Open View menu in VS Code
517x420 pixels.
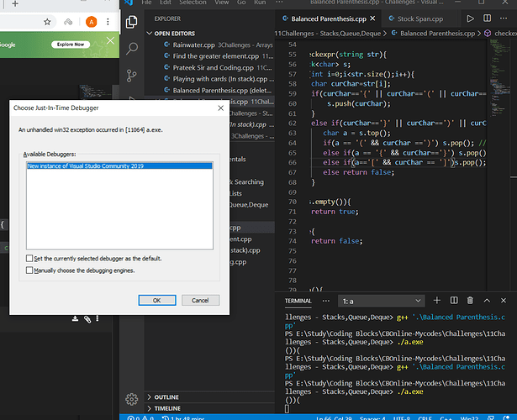(222, 3)
